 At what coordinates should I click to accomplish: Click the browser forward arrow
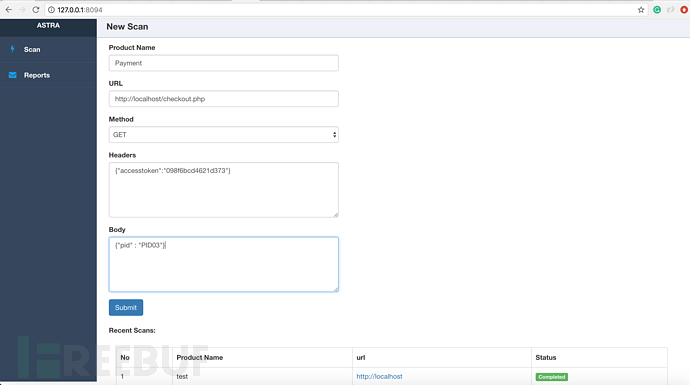pyautogui.click(x=22, y=10)
